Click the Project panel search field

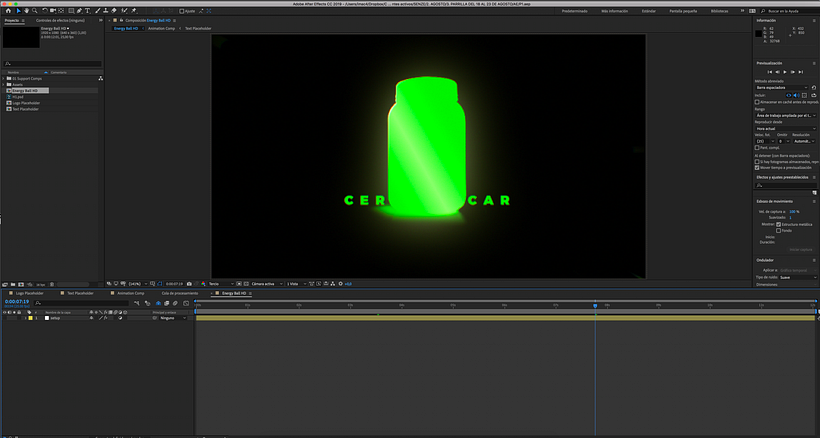click(52, 63)
